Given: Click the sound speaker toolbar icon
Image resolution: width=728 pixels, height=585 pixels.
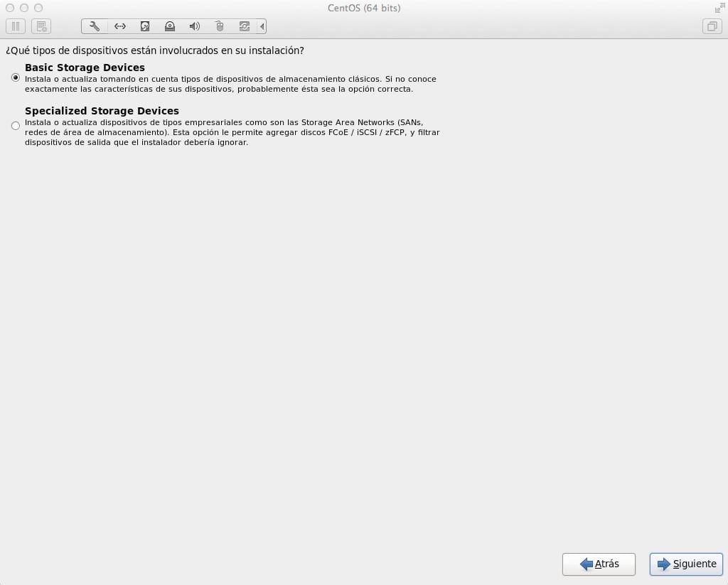Looking at the screenshot, I should point(194,26).
